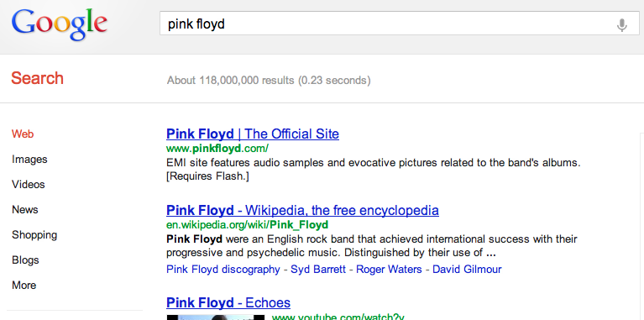Click the red Search heading
644x320 pixels.
[x=38, y=78]
